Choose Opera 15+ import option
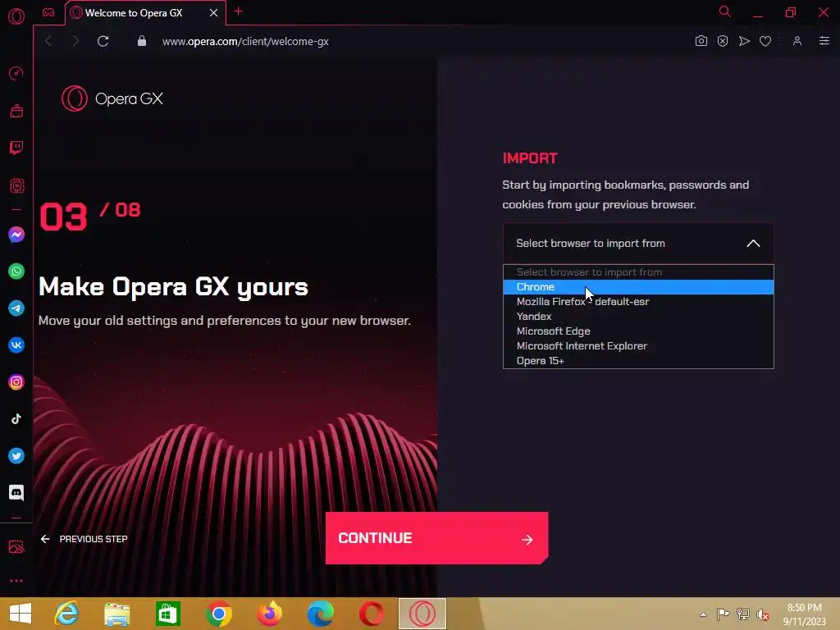840x630 pixels. [x=638, y=361]
